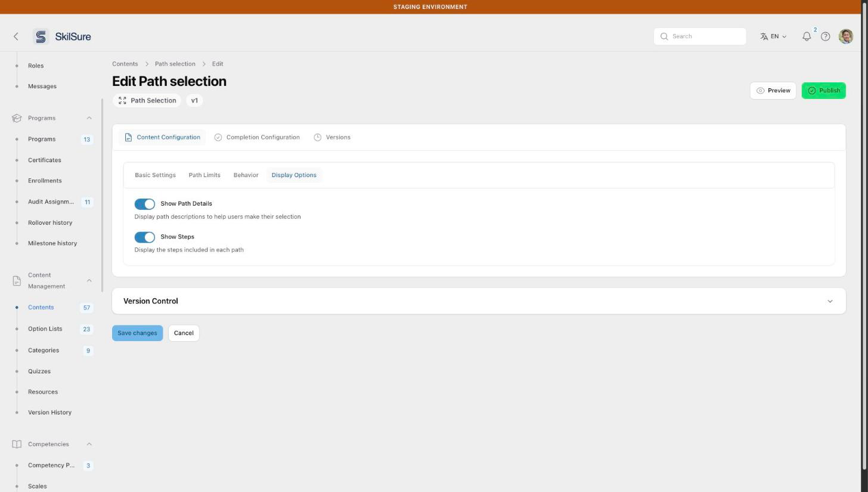Click the sidebar vertical scrollbar
Image resolution: width=868 pixels, height=492 pixels.
click(103, 194)
